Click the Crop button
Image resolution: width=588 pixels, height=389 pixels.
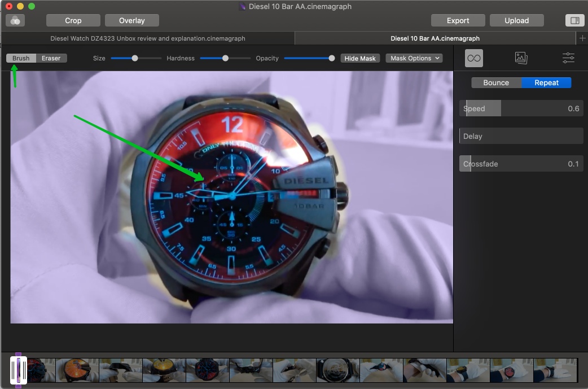pyautogui.click(x=73, y=21)
